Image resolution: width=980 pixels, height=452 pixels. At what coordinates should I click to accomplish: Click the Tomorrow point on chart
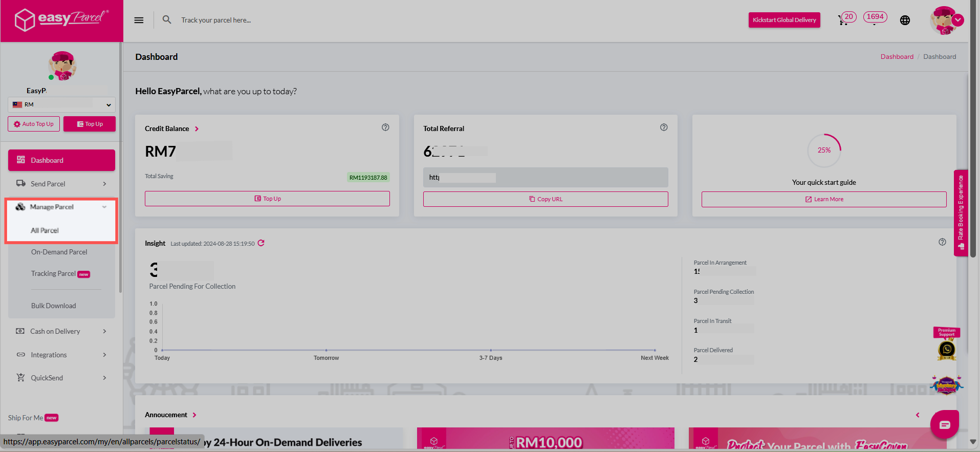coord(326,350)
